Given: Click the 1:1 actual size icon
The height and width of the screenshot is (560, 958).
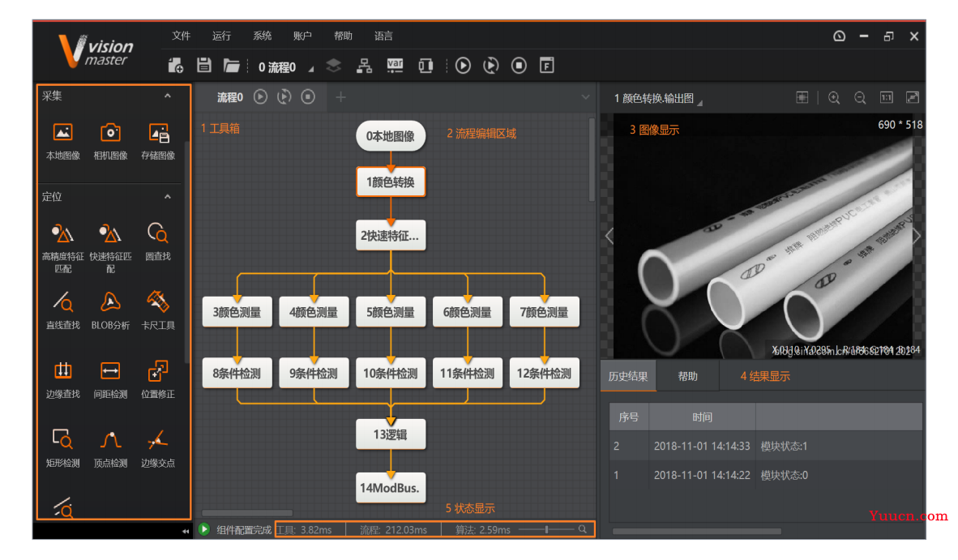Looking at the screenshot, I should pyautogui.click(x=887, y=98).
